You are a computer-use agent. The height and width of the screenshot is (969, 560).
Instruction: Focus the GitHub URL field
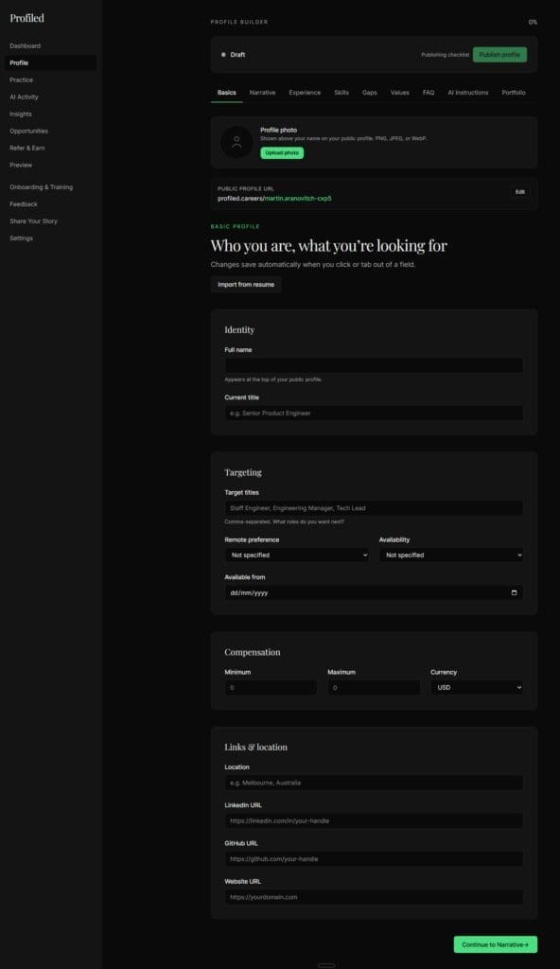click(374, 859)
